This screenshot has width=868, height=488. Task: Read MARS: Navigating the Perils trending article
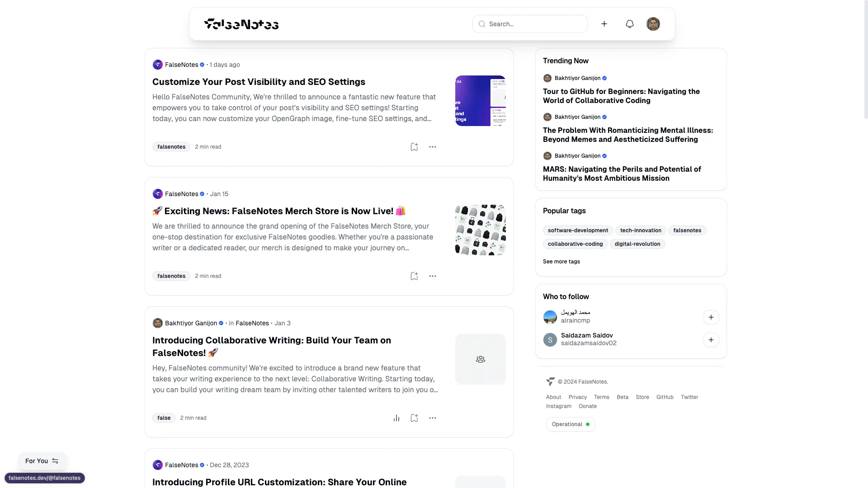click(x=622, y=174)
